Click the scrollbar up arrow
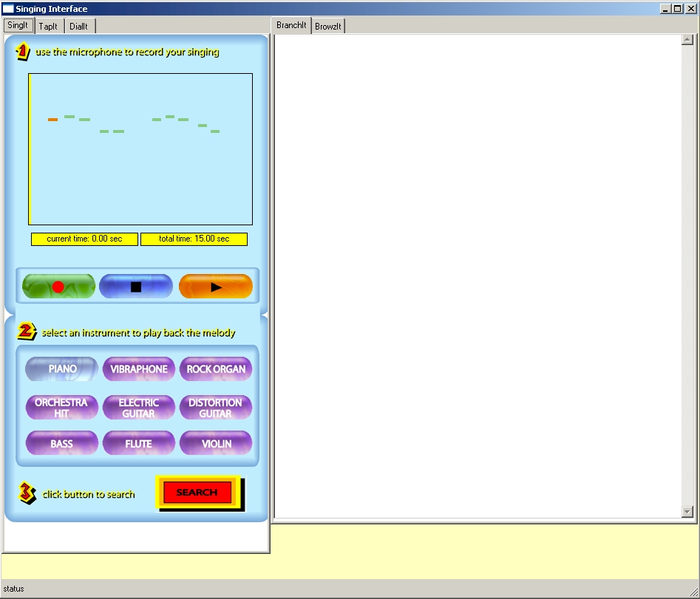 pyautogui.click(x=687, y=40)
